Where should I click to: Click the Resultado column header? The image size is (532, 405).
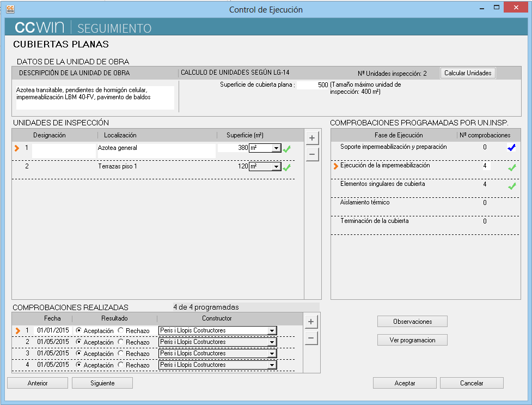pyautogui.click(x=114, y=318)
